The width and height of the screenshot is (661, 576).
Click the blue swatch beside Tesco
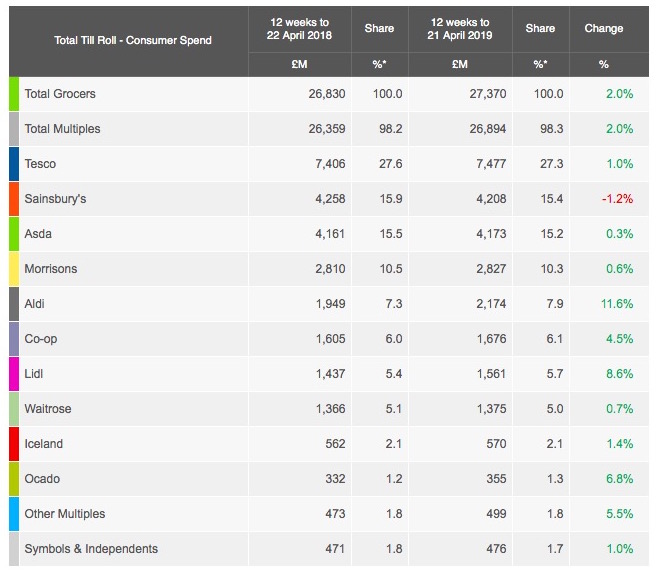[14, 164]
